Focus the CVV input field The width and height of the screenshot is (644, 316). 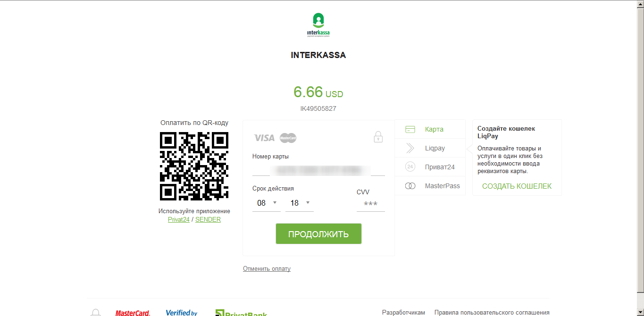point(370,204)
